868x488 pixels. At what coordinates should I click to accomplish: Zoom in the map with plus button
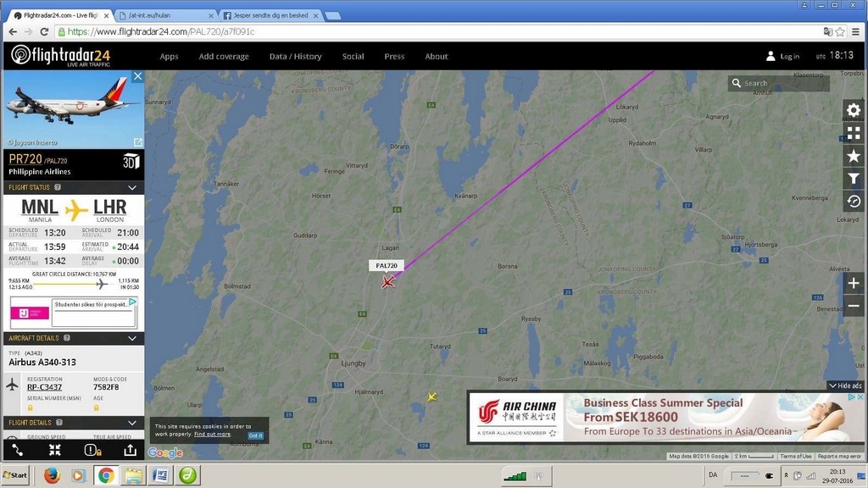coord(854,283)
